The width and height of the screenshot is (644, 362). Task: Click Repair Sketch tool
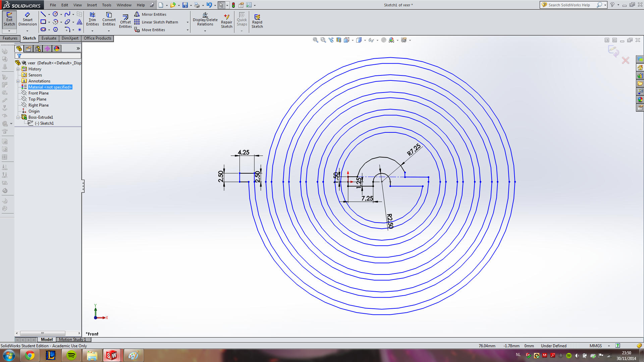tap(226, 21)
